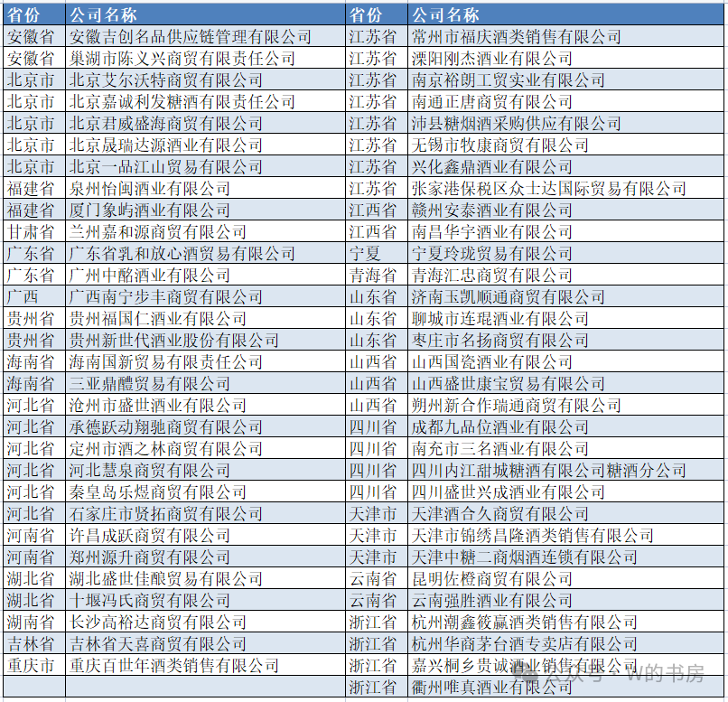Click 青海汇忠商贸有限公司
728x702 pixels.
[x=566, y=275]
